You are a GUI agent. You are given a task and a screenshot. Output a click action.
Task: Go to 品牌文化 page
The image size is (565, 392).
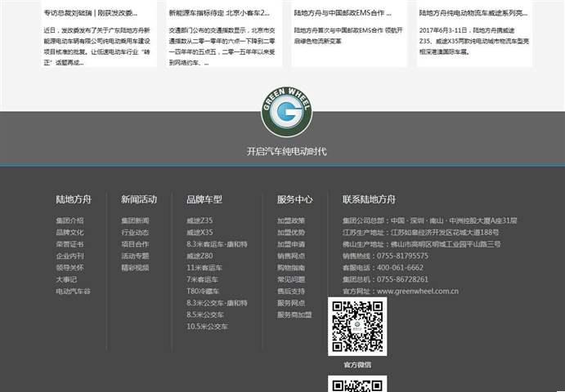tap(70, 233)
